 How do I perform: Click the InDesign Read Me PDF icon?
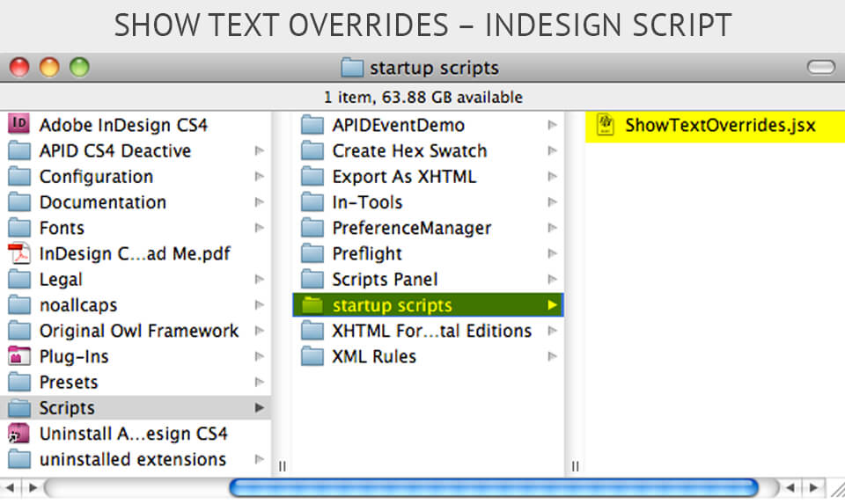coord(19,253)
